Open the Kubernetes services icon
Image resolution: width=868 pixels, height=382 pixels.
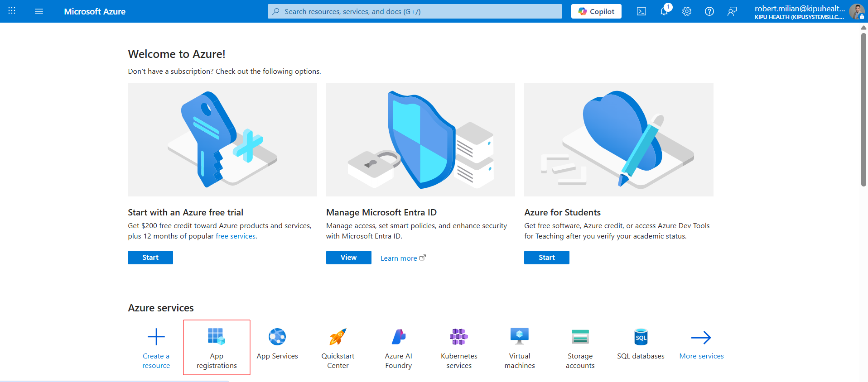point(458,337)
